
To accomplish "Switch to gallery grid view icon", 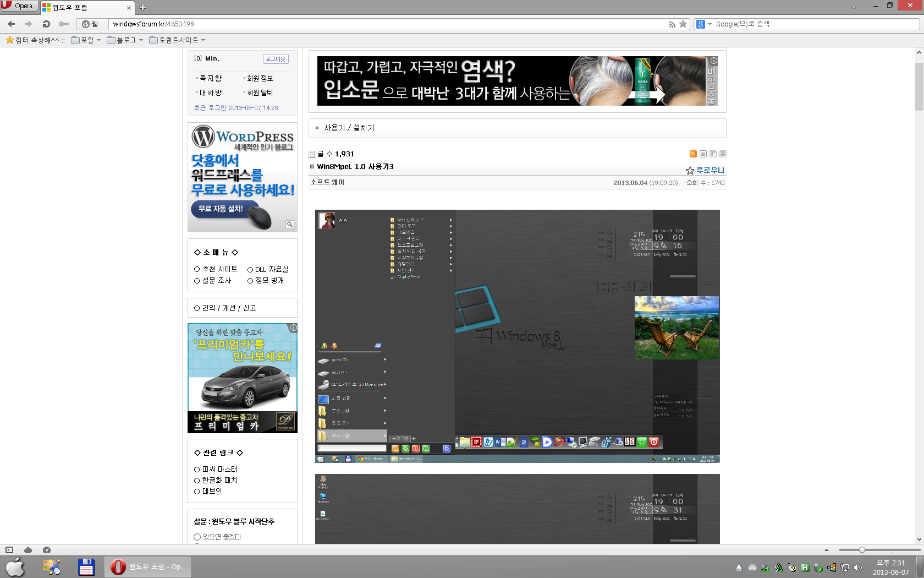I will 723,154.
